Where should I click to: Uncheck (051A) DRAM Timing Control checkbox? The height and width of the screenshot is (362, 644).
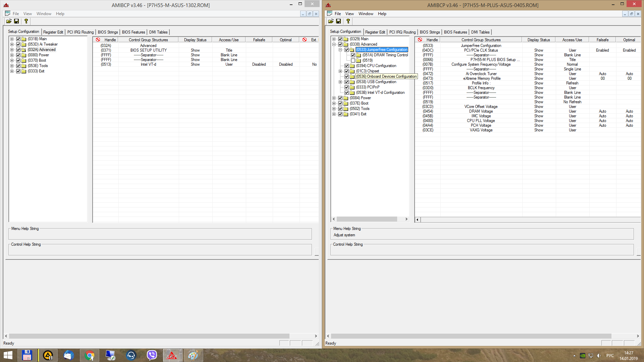tap(353, 55)
